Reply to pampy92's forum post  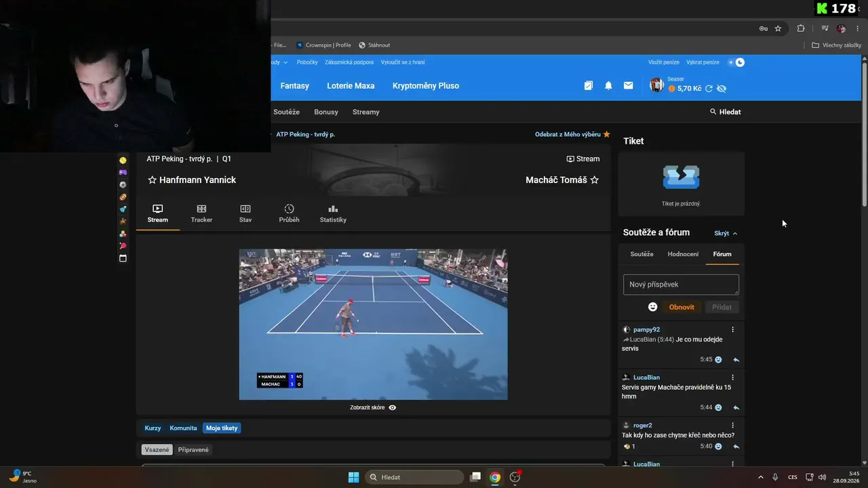click(736, 360)
